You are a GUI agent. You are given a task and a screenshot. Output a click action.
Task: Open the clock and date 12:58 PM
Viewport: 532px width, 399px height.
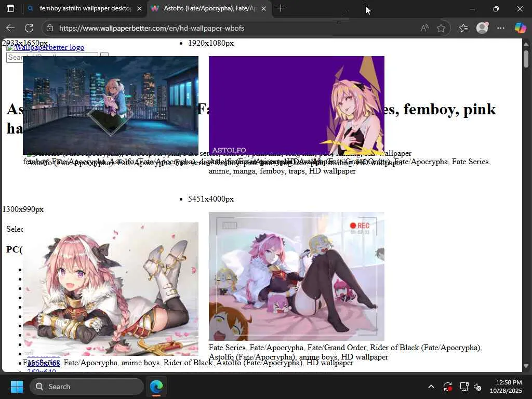[506, 387]
